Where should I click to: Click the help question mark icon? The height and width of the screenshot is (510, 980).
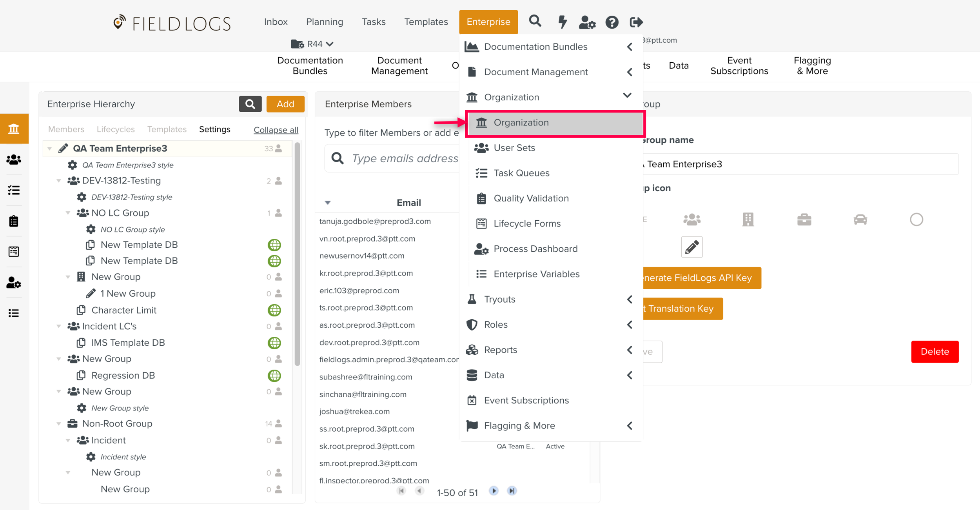(612, 22)
